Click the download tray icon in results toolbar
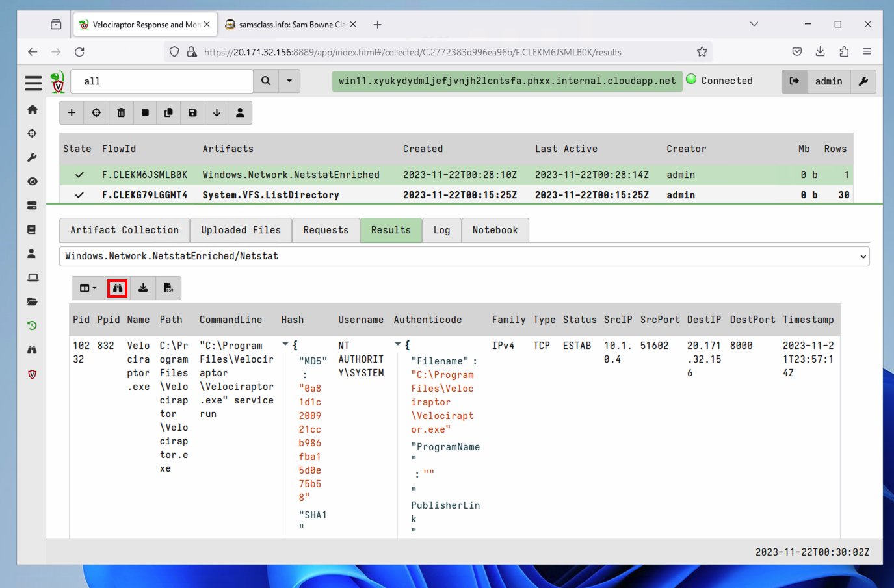 coord(143,288)
